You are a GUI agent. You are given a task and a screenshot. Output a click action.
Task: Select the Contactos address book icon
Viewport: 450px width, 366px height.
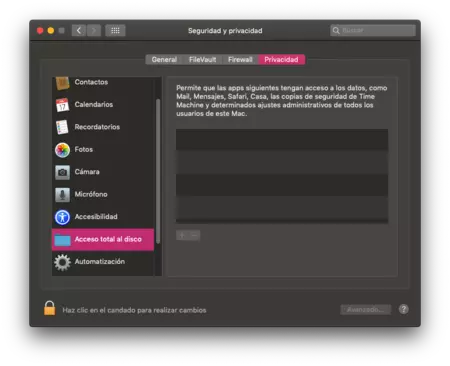point(62,83)
